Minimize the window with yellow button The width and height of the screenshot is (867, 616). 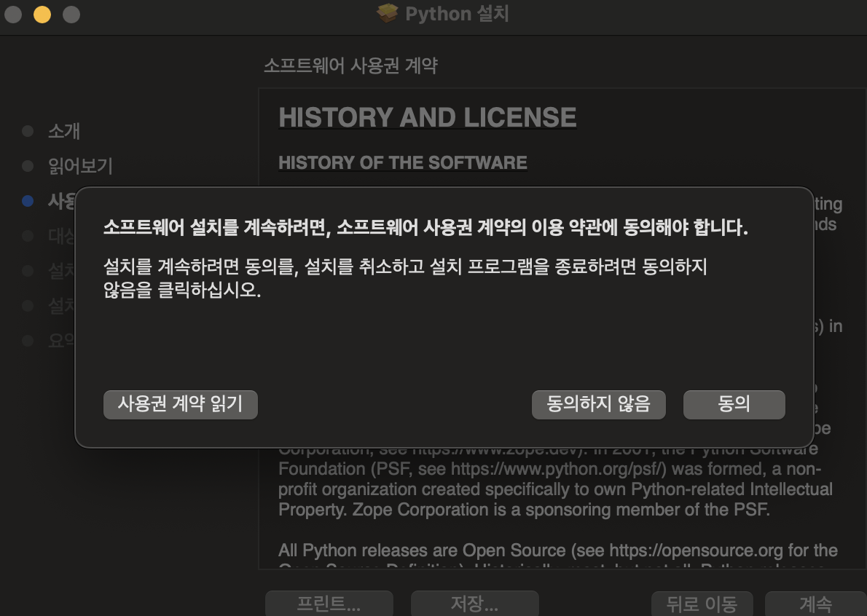click(42, 15)
